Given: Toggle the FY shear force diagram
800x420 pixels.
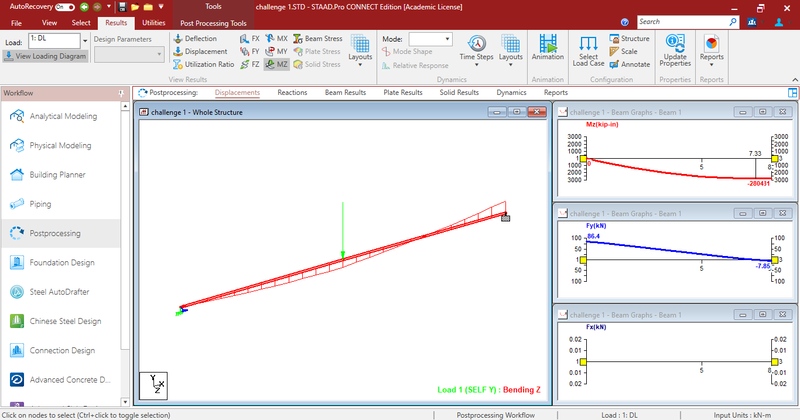Looking at the screenshot, I should [x=250, y=51].
